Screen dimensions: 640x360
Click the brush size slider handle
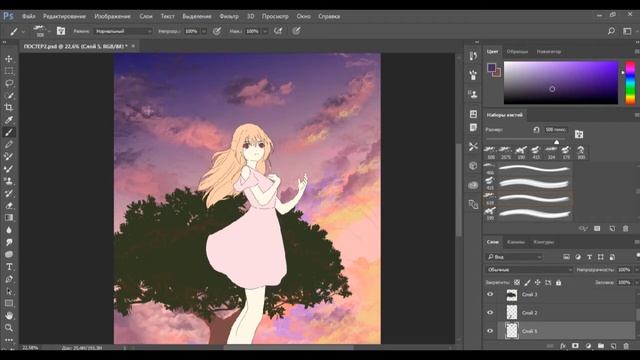[x=556, y=142]
